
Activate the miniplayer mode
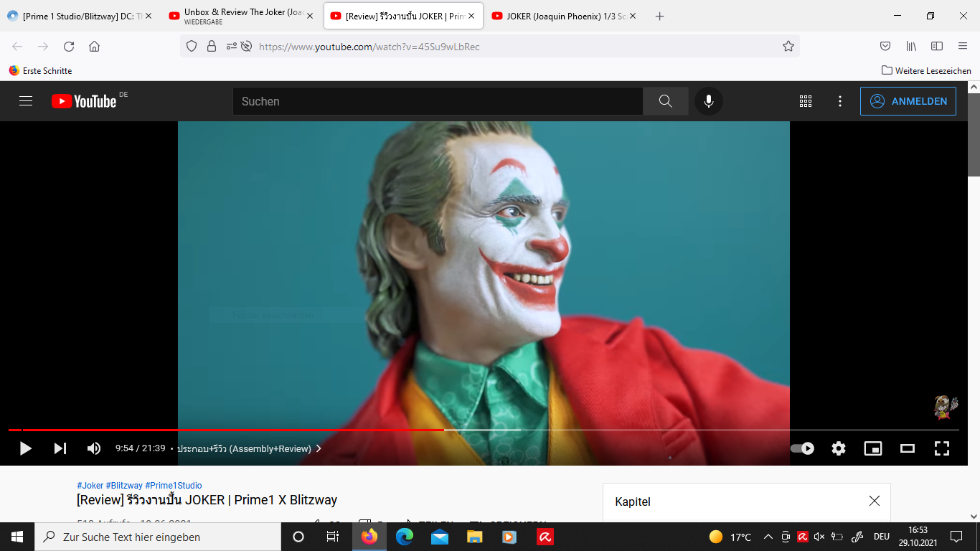coord(873,448)
